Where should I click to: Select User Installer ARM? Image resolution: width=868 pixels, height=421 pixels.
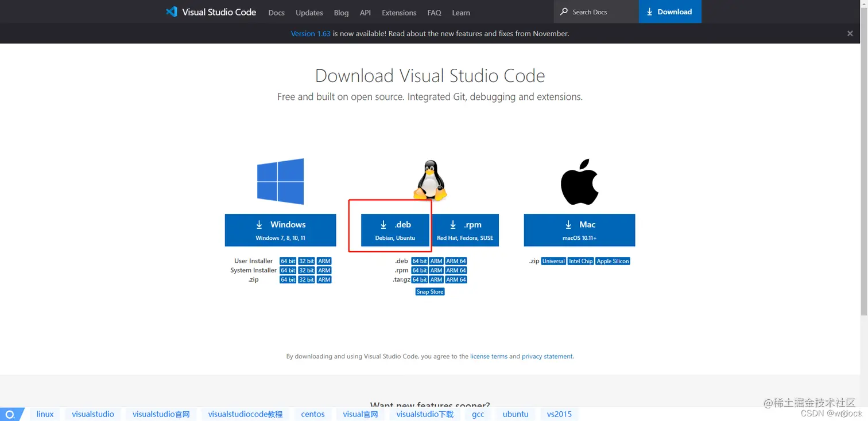[324, 261]
